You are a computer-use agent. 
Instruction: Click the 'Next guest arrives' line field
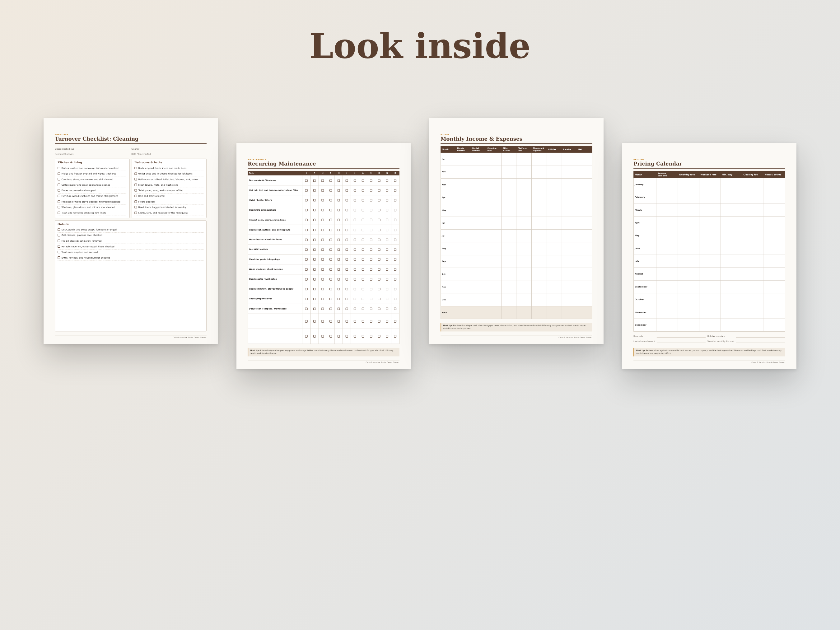[103, 154]
